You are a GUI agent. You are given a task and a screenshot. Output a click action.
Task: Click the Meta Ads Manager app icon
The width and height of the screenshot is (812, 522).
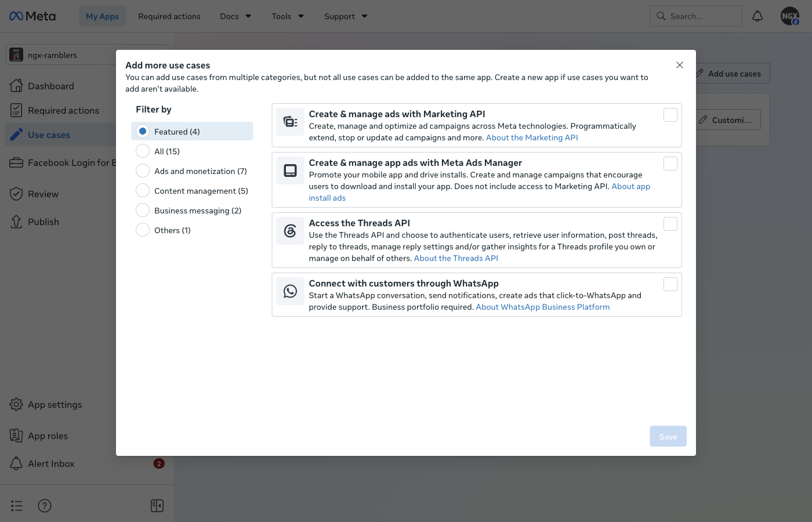point(291,171)
